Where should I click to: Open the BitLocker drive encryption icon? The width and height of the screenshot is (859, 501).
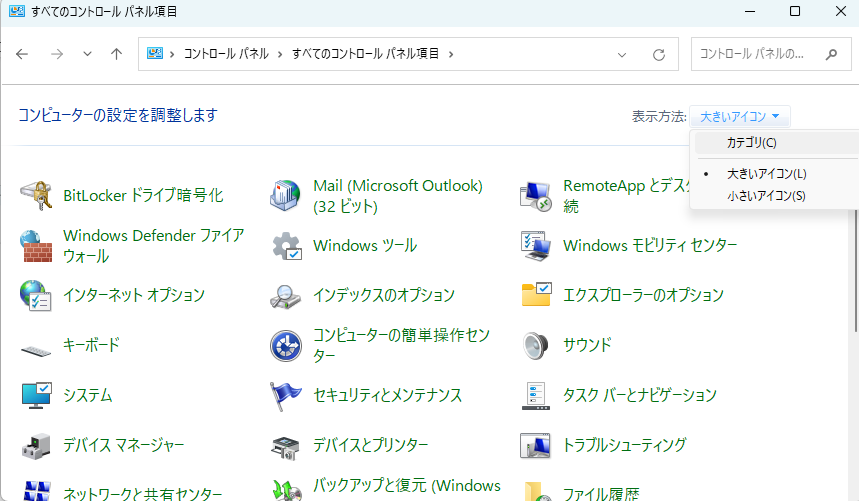pos(36,195)
